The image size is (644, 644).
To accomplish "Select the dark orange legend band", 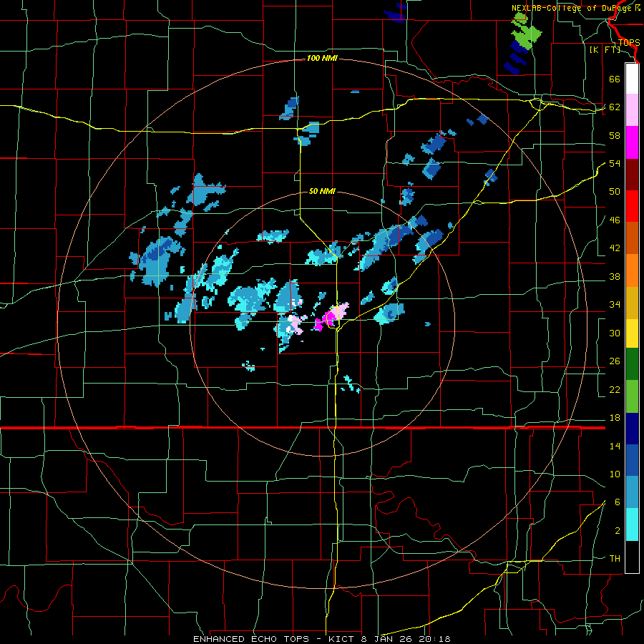I will (x=632, y=238).
